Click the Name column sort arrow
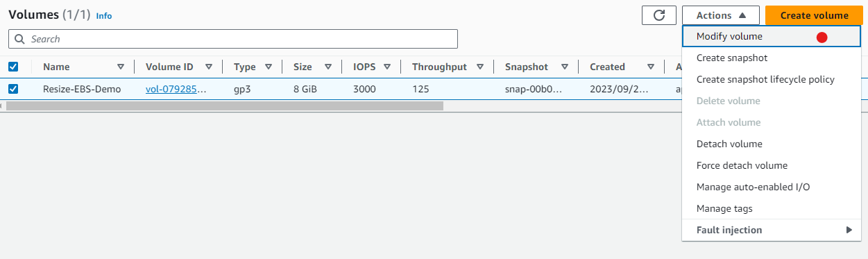This screenshot has width=868, height=259. coord(121,67)
